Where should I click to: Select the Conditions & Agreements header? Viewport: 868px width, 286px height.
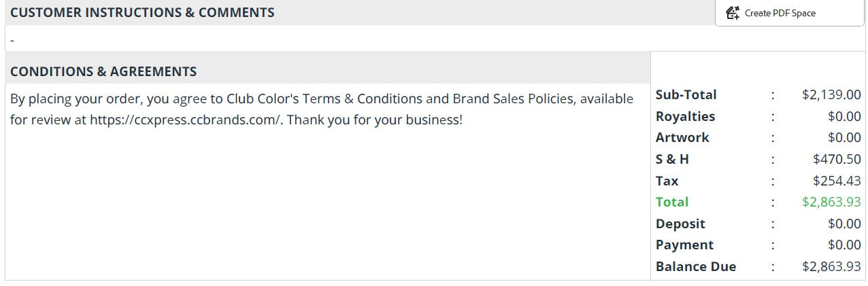click(x=103, y=71)
